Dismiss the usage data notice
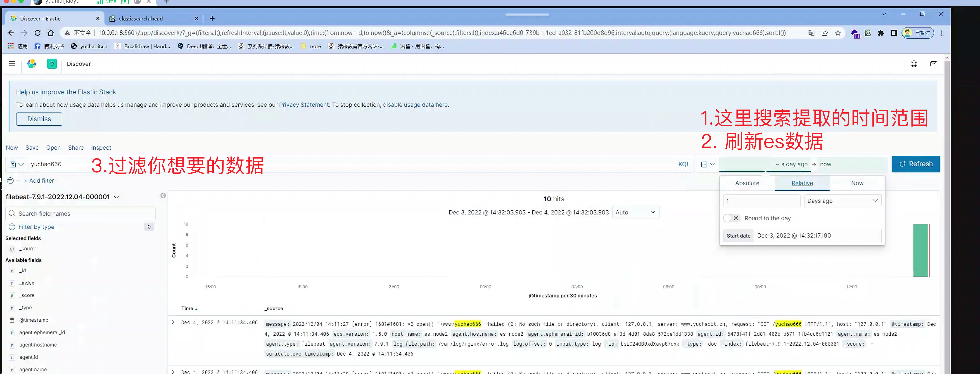980x374 pixels. pyautogui.click(x=39, y=119)
